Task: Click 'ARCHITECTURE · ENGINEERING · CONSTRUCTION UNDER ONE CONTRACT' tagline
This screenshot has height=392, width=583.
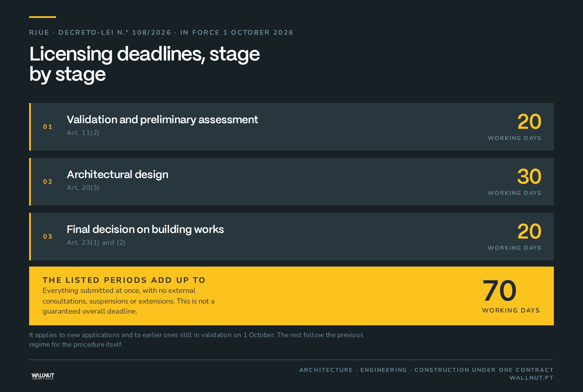Action: [x=426, y=370]
